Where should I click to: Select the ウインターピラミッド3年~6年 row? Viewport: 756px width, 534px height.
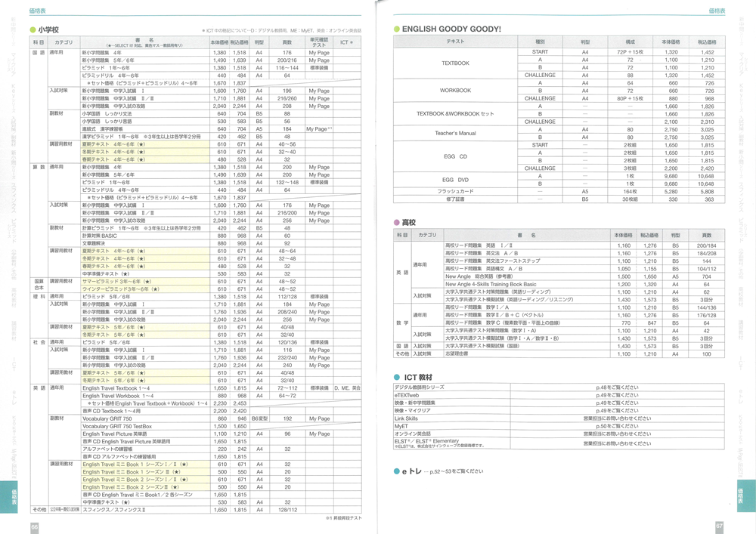220,289
